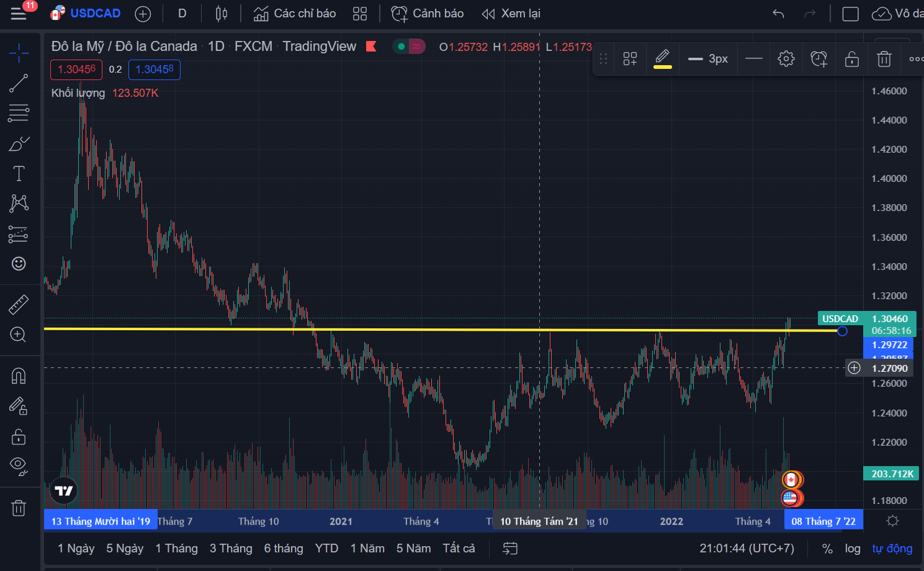Remove all drawings with sidebar trash icon
This screenshot has width=924, height=571.
19,508
